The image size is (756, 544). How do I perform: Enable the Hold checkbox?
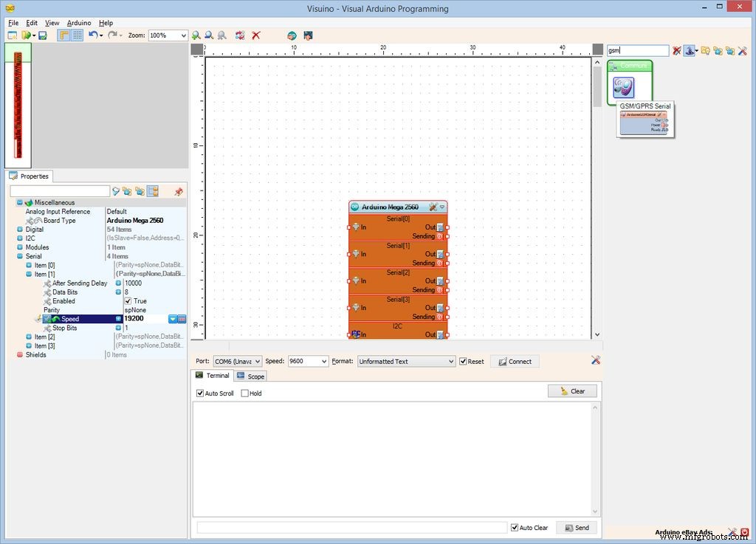pyautogui.click(x=245, y=393)
